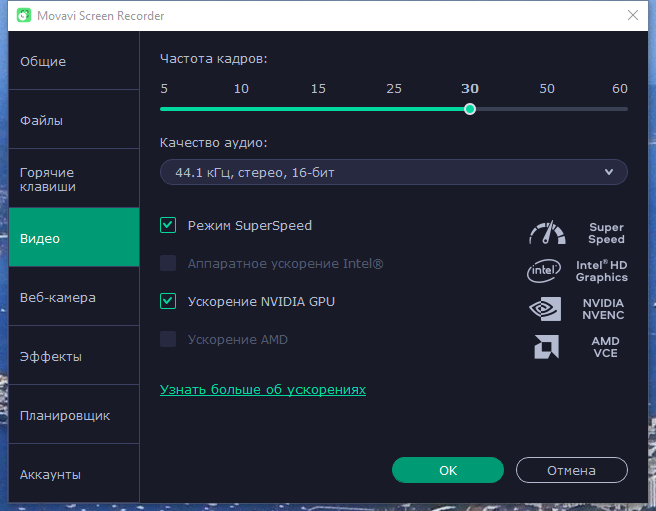Toggle Аппаратное ускорение Intel checkbox
The image size is (656, 511).
click(x=168, y=263)
